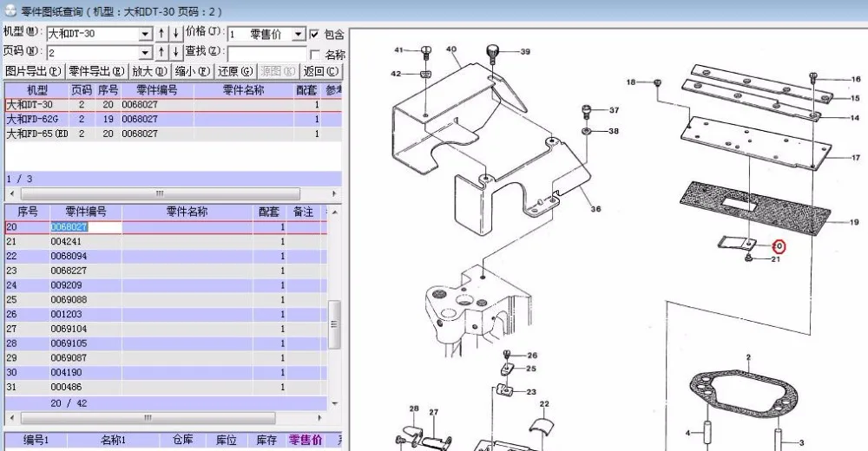Select the 大和FD-62G row in the model results
868x451 pixels.
[x=174, y=119]
